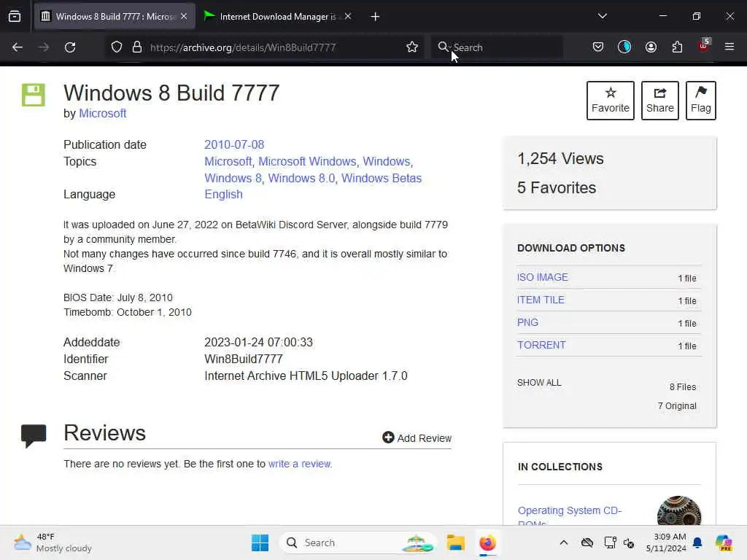Open the collection gear thumbnail image
The height and width of the screenshot is (560, 747).
[679, 511]
